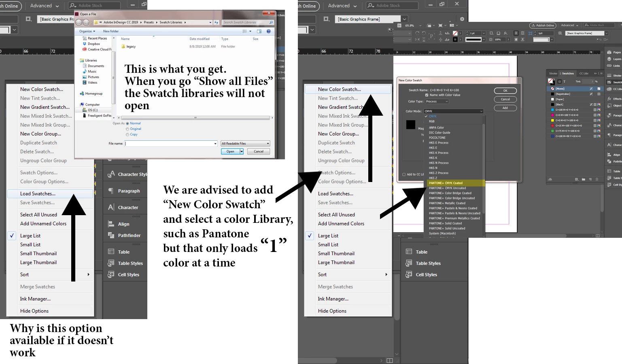
Task: Click New folder in Open a File dialog
Action: [x=111, y=31]
